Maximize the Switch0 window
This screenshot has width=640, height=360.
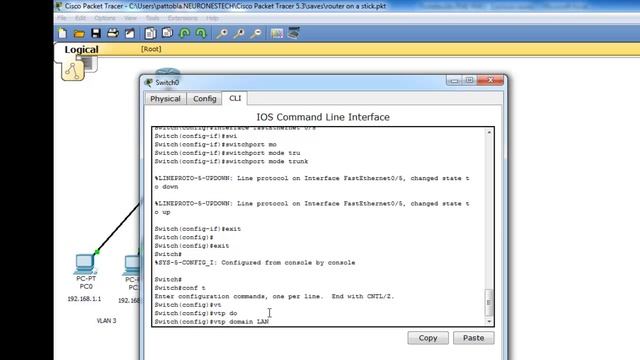point(469,80)
